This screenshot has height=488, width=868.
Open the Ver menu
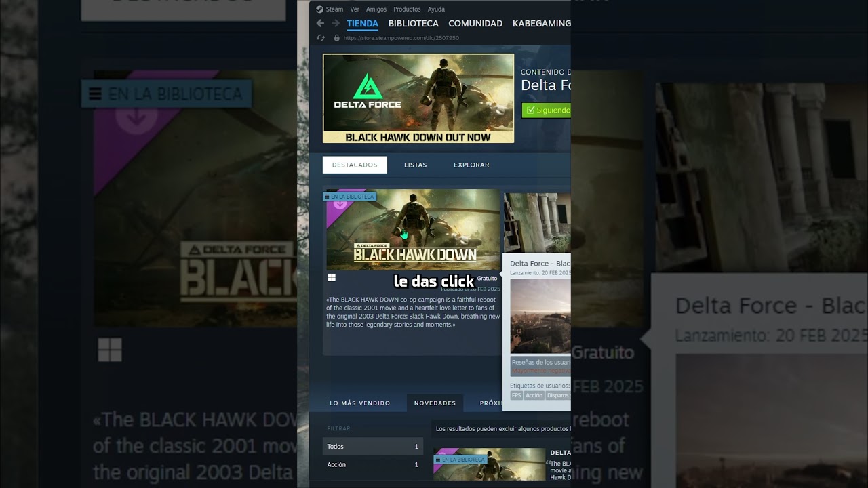coord(355,9)
